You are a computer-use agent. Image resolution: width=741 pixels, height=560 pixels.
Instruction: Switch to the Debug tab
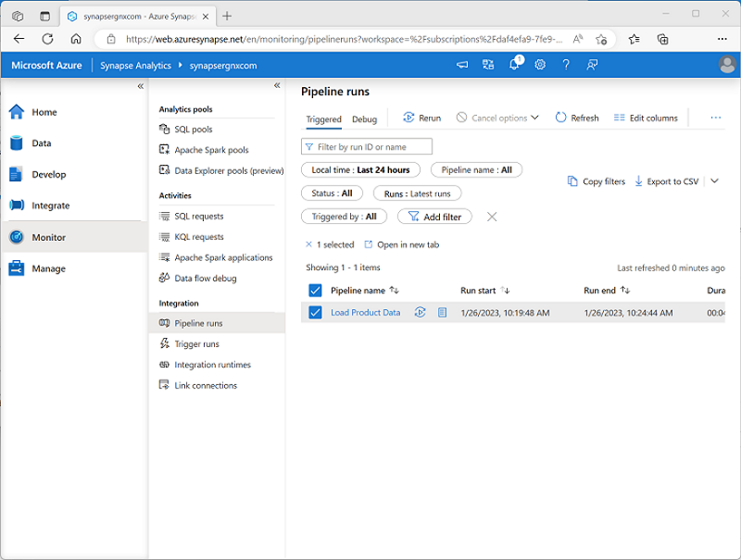[x=364, y=118]
